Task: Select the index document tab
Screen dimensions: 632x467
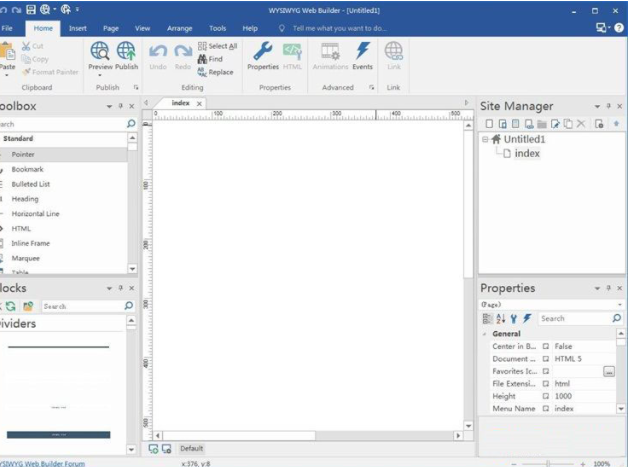Action: [x=180, y=103]
